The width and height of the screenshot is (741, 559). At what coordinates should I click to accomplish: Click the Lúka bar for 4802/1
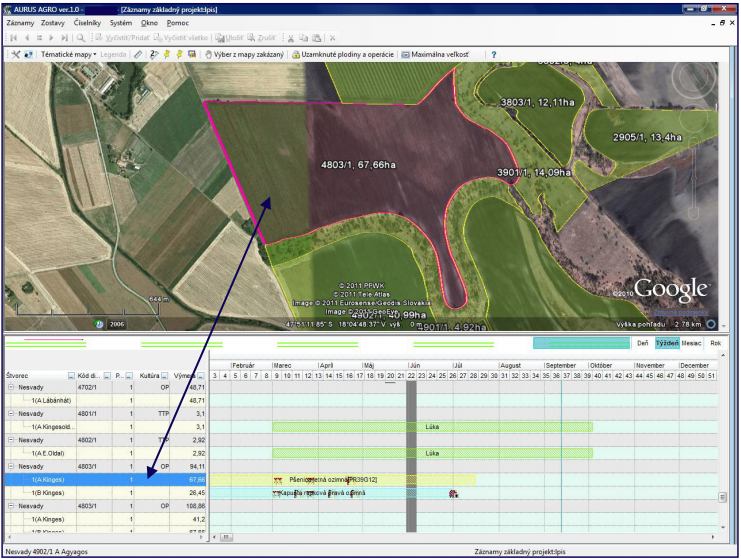(x=432, y=453)
